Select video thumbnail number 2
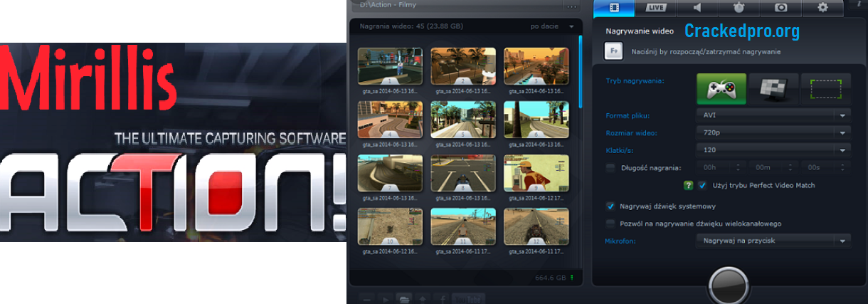This screenshot has width=868, height=304. tap(462, 67)
